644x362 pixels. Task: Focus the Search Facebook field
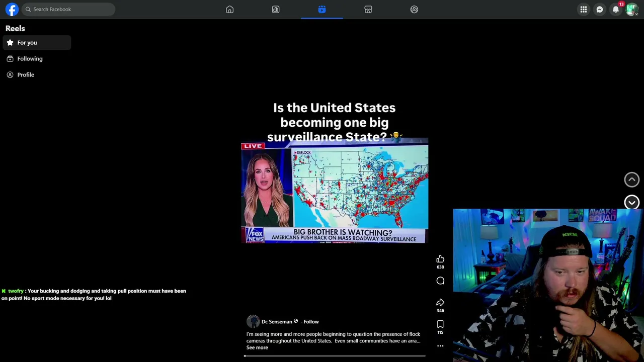click(68, 9)
